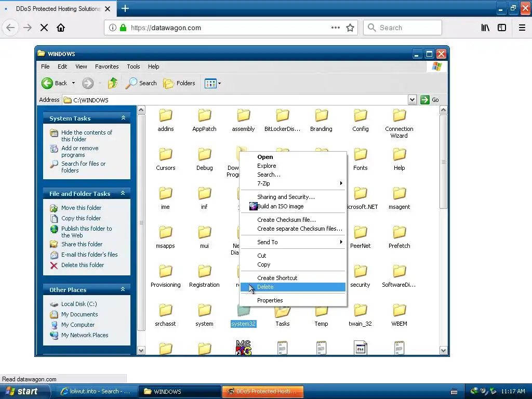Expand the 7-Zip submenu
The width and height of the screenshot is (532, 399).
point(293,183)
